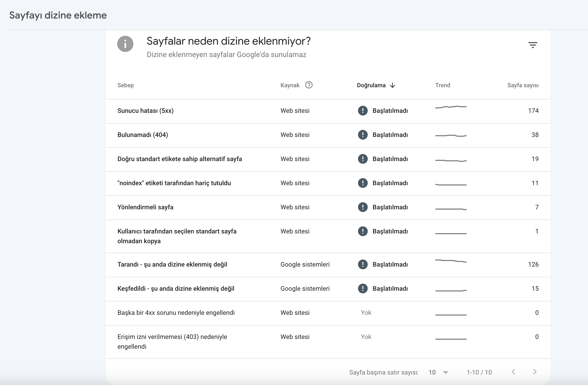Sort by the Doğrulama column arrow

click(392, 86)
